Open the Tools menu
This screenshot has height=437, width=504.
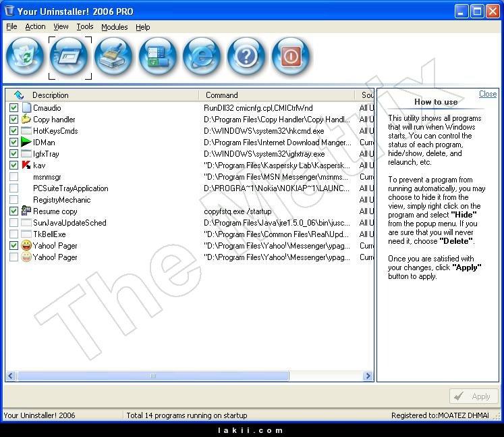pos(85,27)
